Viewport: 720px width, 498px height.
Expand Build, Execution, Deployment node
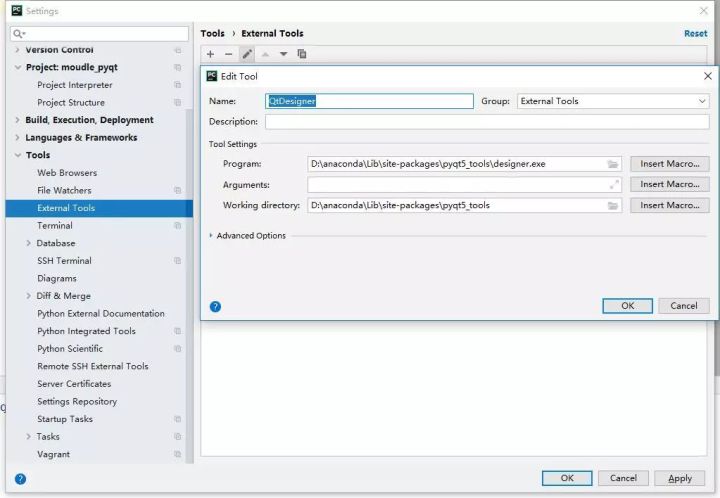17,120
